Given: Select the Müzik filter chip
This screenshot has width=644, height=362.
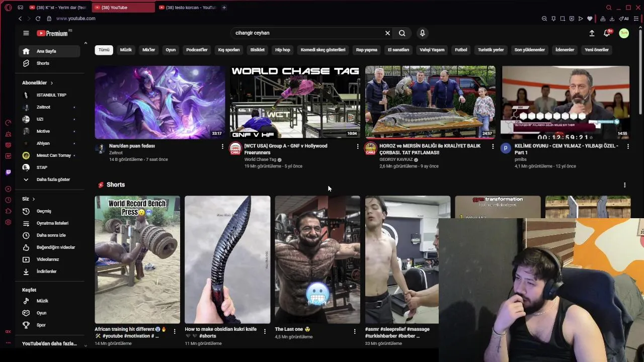Looking at the screenshot, I should click(x=126, y=50).
